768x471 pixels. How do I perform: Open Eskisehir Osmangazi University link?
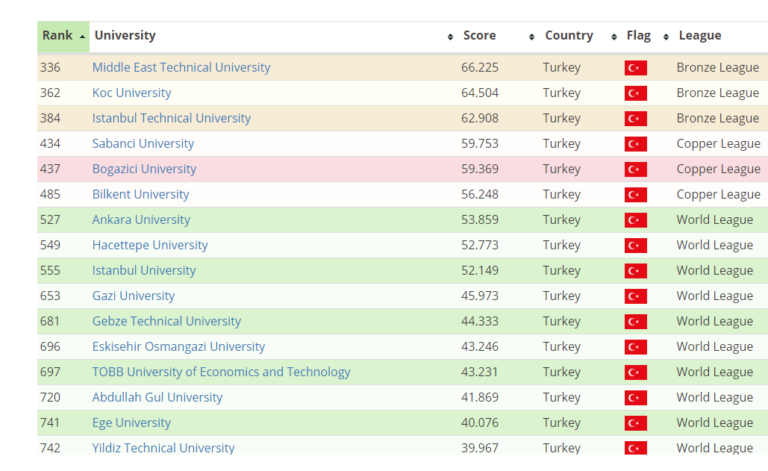[178, 347]
